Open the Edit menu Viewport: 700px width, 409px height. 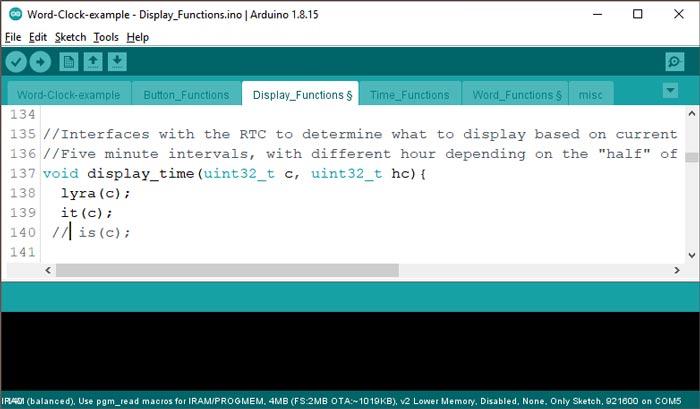pyautogui.click(x=38, y=37)
